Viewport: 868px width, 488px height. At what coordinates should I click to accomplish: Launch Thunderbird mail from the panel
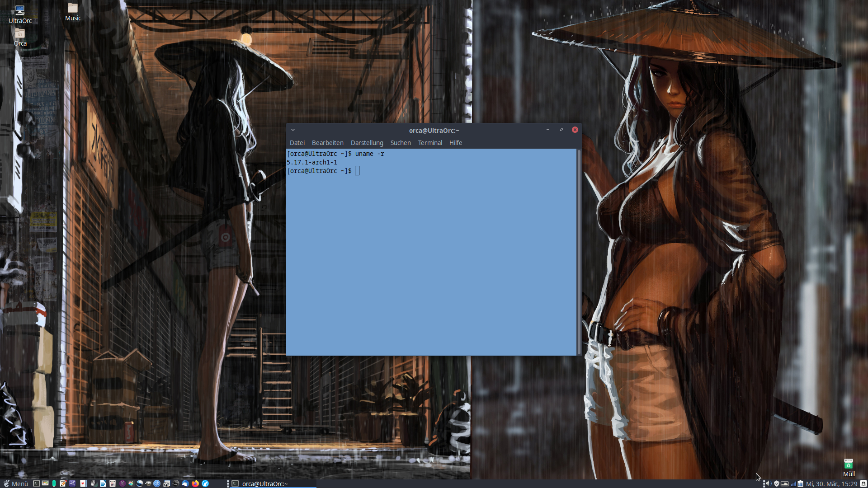tap(185, 483)
